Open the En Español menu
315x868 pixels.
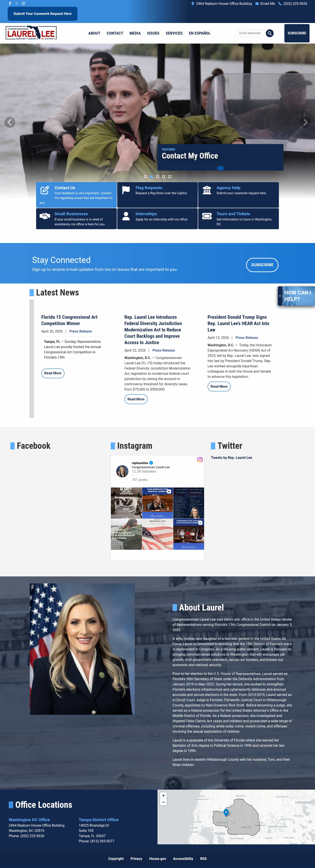[x=199, y=33]
